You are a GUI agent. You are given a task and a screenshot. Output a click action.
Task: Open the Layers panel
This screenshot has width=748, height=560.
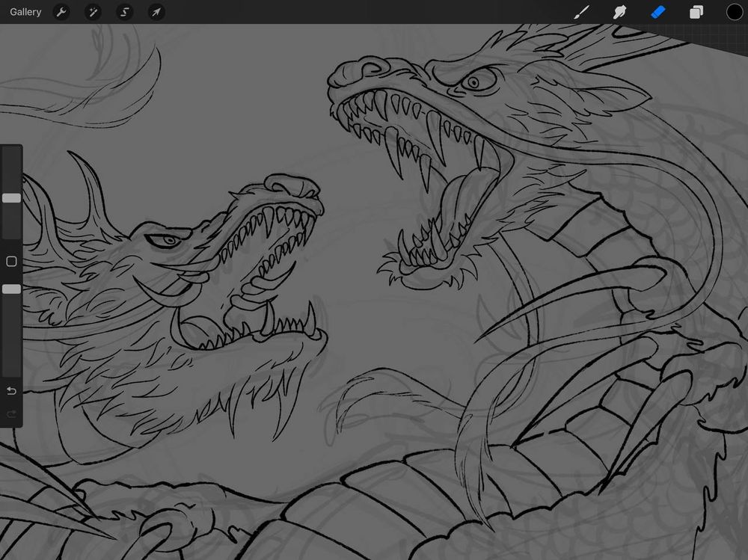[x=696, y=12]
